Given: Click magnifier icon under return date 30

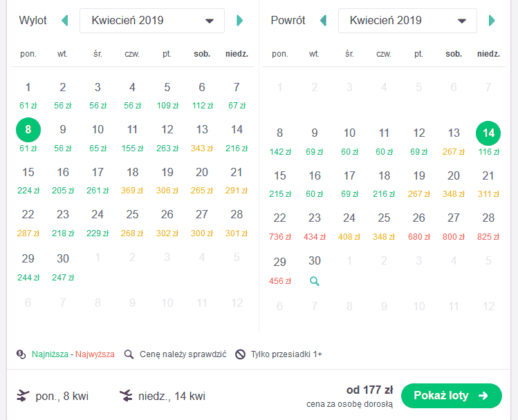Looking at the screenshot, I should (x=315, y=281).
